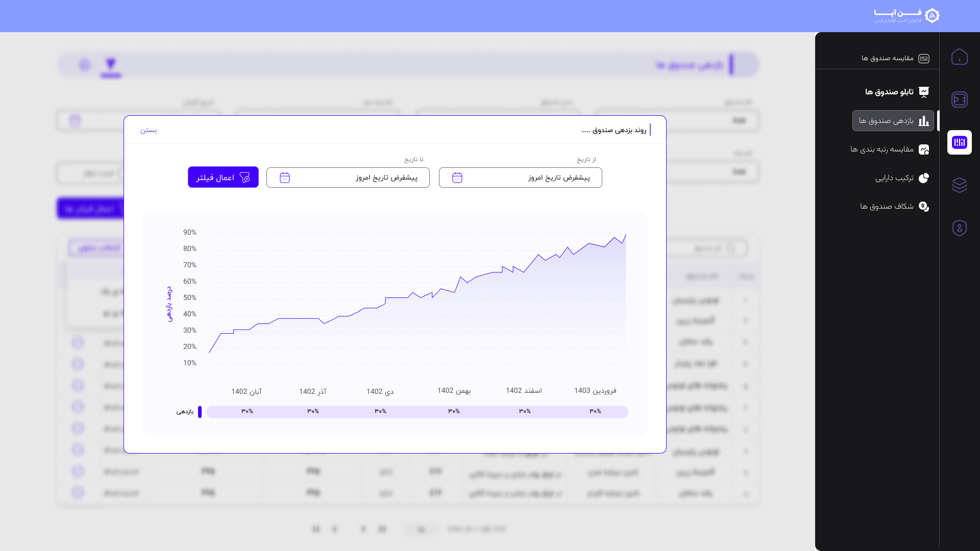Click the آذر 1402 axis label

313,391
